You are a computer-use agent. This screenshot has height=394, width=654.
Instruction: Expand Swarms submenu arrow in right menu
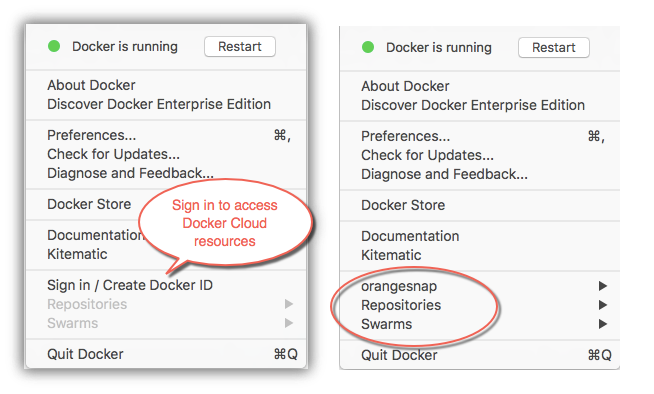[x=603, y=324]
